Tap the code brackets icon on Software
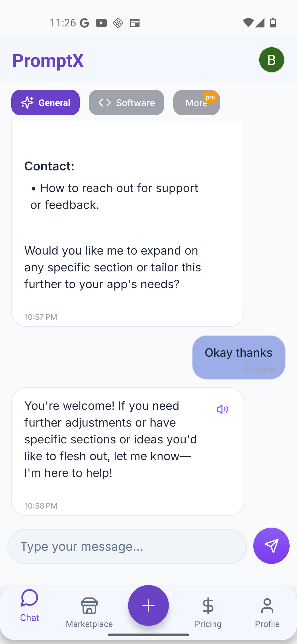The width and height of the screenshot is (297, 644). (x=105, y=103)
